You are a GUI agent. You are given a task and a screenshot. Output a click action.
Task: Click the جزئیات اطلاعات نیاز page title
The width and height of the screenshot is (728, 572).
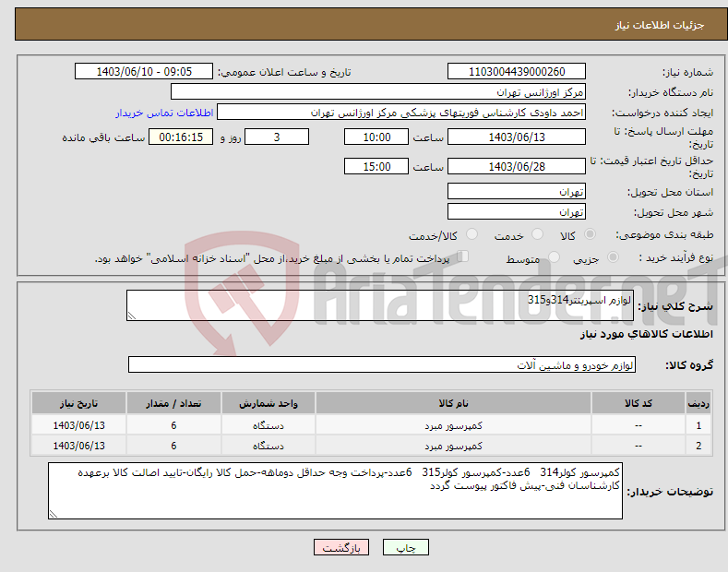pos(660,25)
